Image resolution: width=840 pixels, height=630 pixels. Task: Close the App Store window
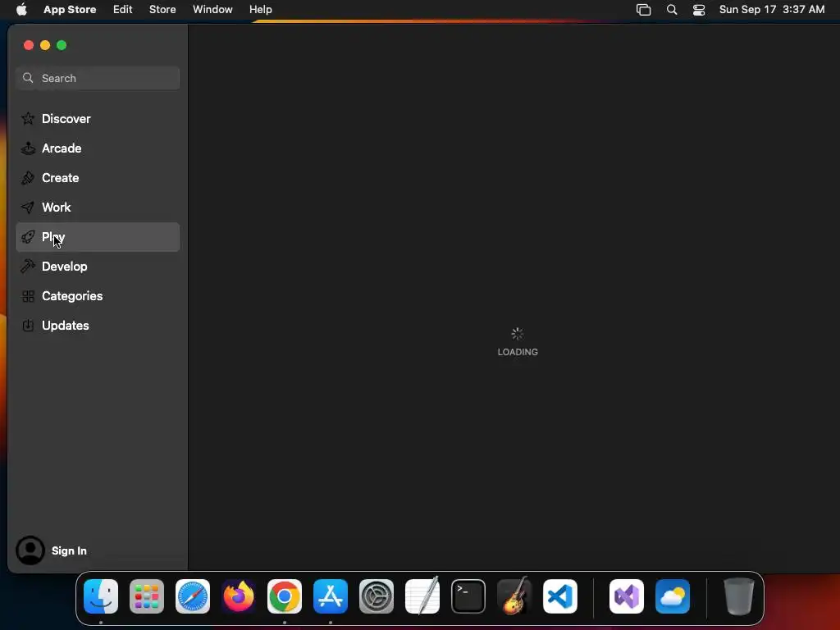29,45
